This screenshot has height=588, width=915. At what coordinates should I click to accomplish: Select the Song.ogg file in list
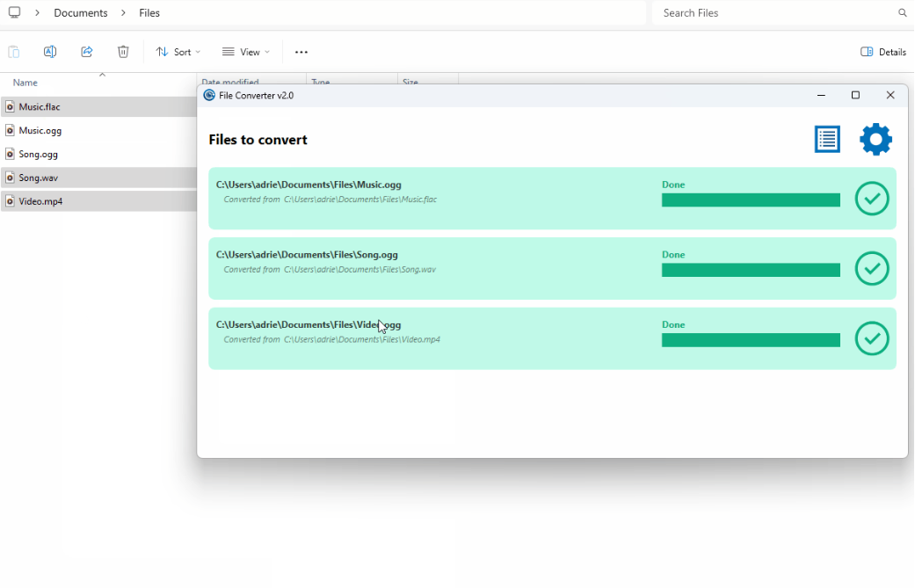point(39,155)
